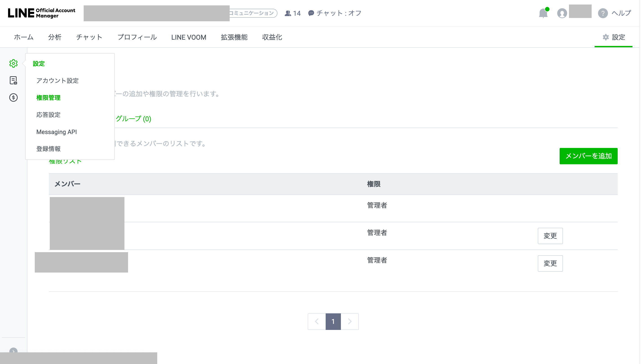Select page 1 in pagination
The image size is (641, 364).
(x=333, y=321)
